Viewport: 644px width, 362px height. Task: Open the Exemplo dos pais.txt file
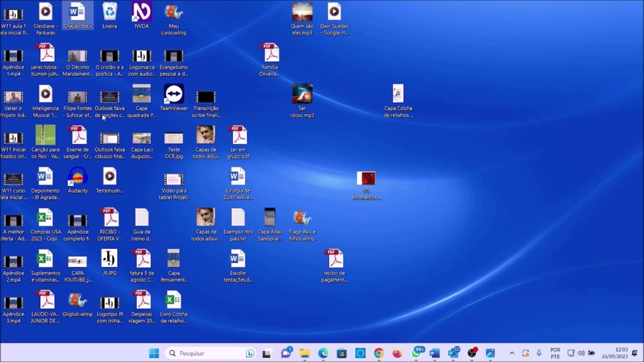point(238,225)
